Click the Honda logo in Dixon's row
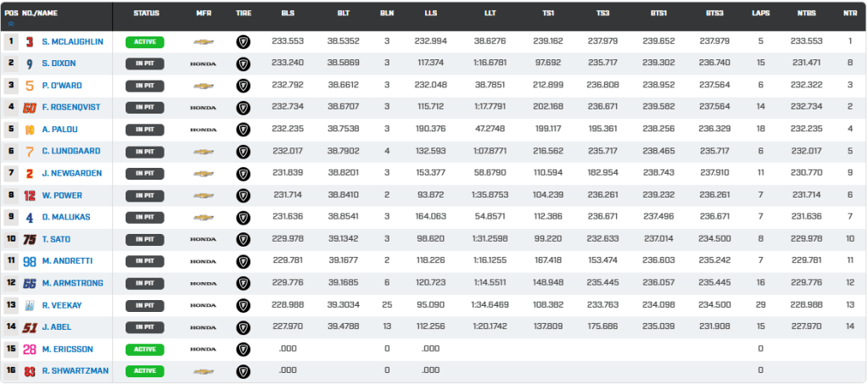The image size is (868, 384). click(203, 64)
